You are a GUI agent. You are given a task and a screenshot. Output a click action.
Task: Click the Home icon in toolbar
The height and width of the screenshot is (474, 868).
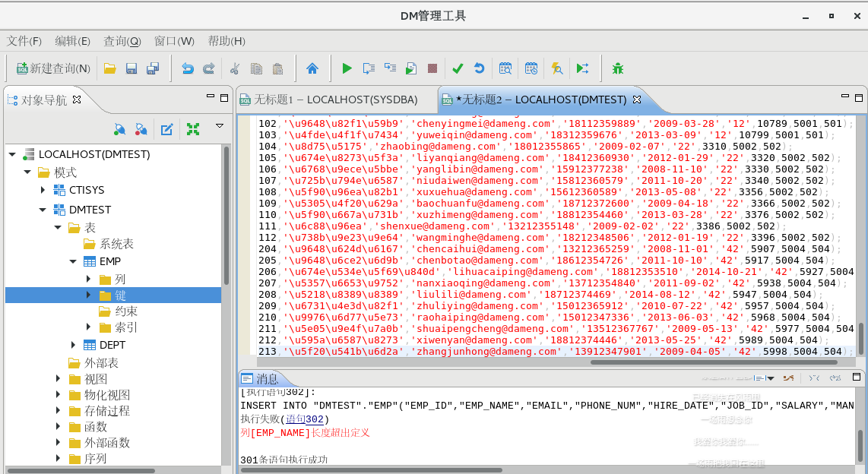pos(312,68)
